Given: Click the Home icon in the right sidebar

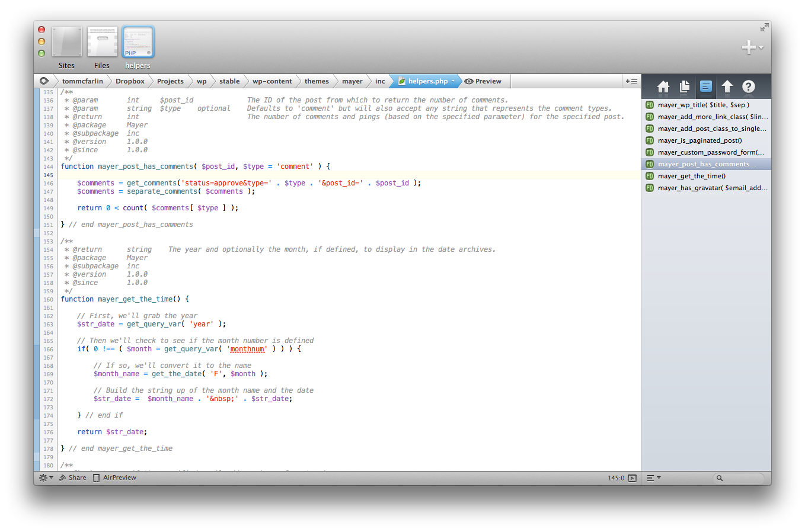Looking at the screenshot, I should [663, 86].
